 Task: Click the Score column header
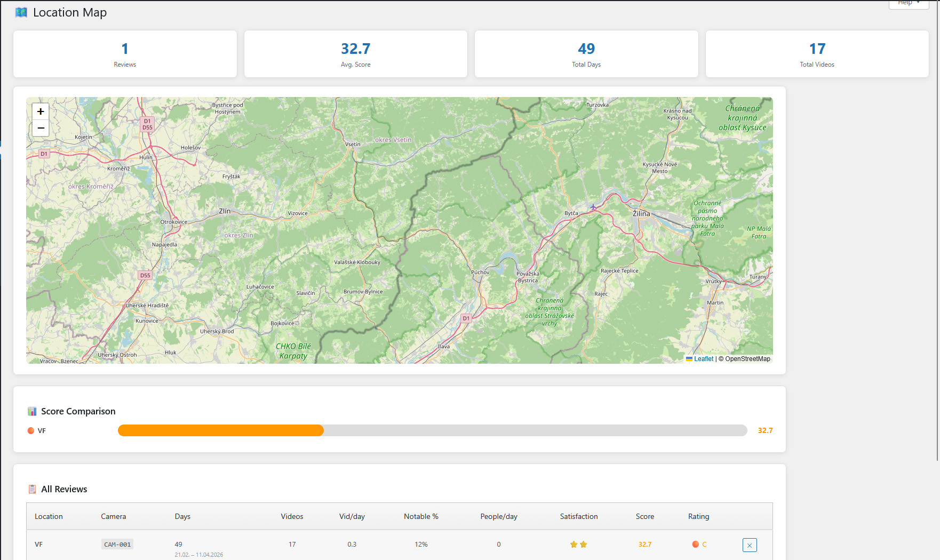coord(644,516)
